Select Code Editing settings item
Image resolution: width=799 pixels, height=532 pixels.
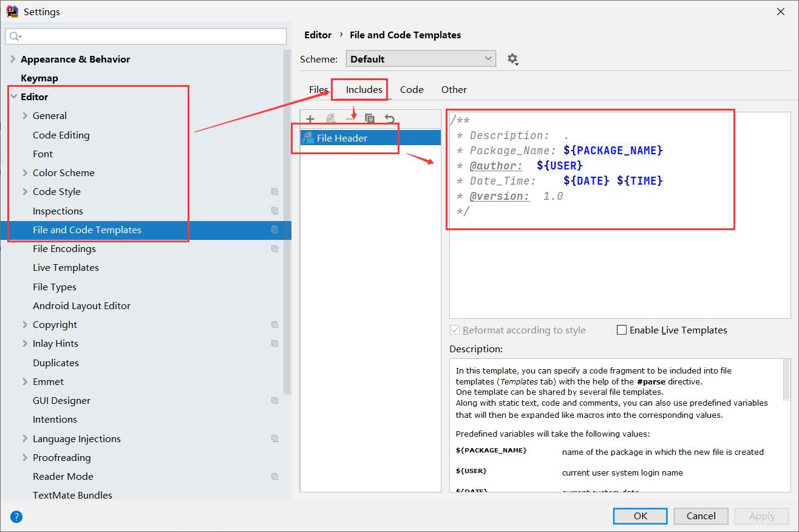coord(61,135)
